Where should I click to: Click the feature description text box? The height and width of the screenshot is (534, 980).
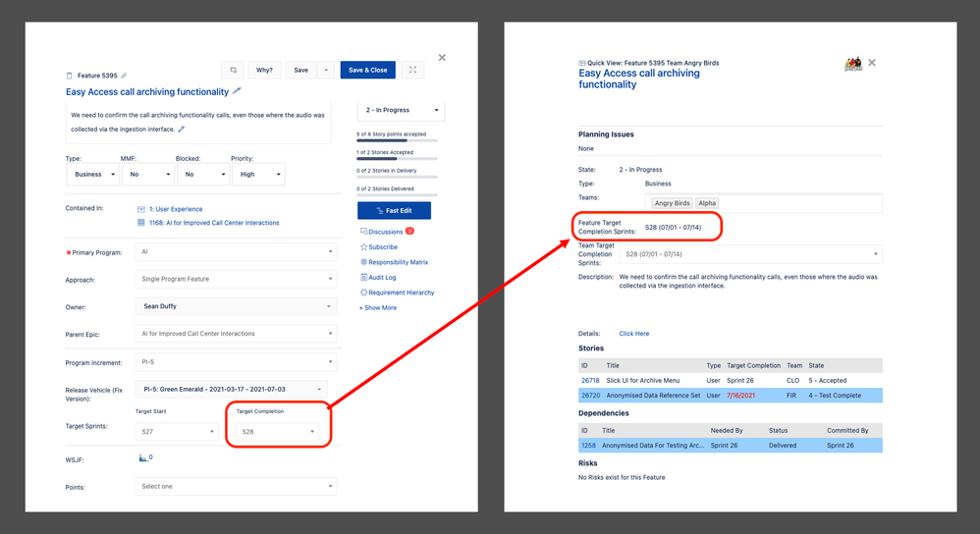tap(198, 123)
